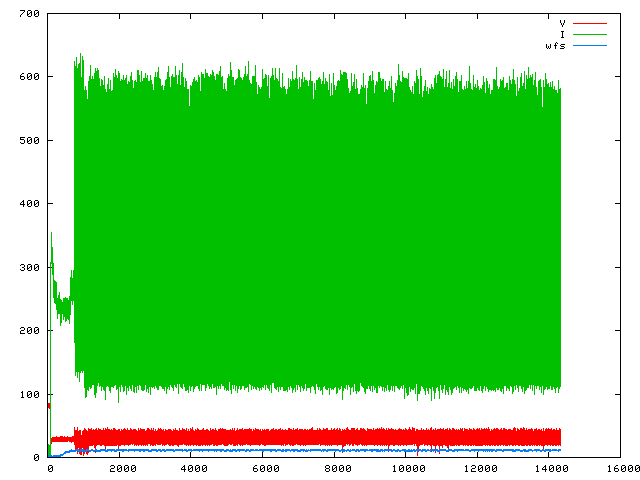This screenshot has height=480, width=640.
Task: Click the red V legend line sample
Action: (590, 22)
